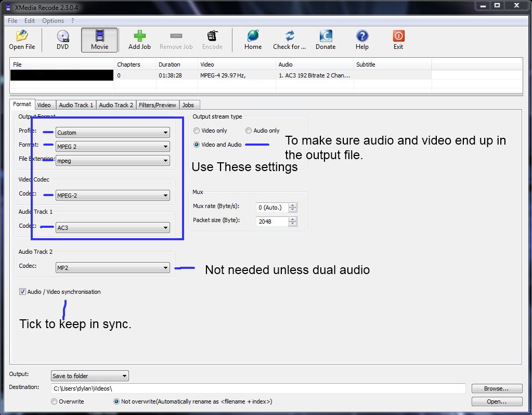Click the File column header
The height and width of the screenshot is (415, 532).
pos(62,64)
